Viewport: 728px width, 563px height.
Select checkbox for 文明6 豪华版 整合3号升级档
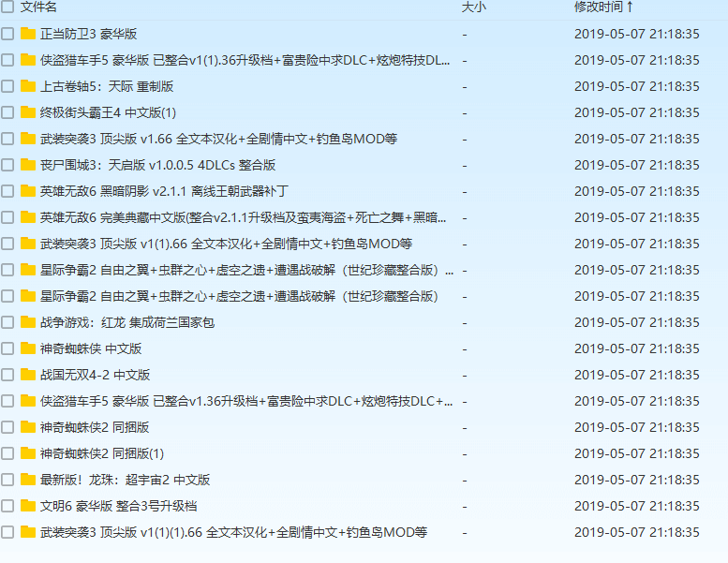pyautogui.click(x=7, y=506)
